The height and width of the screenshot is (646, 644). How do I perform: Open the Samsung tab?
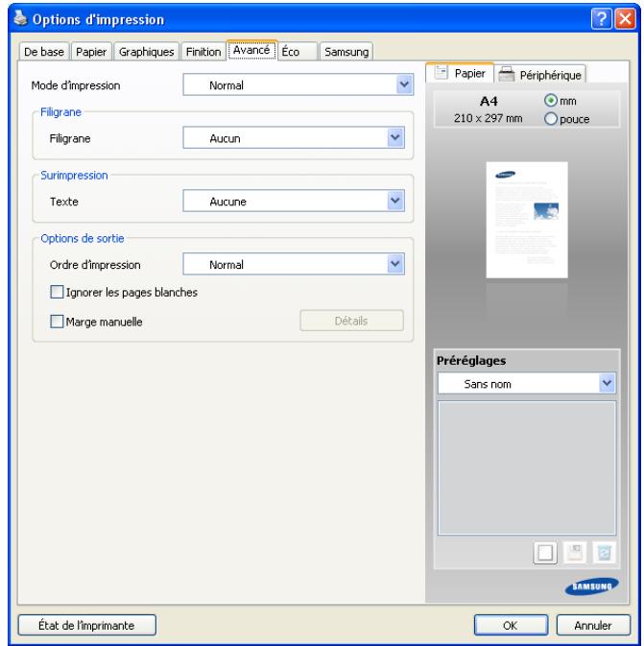[x=346, y=52]
